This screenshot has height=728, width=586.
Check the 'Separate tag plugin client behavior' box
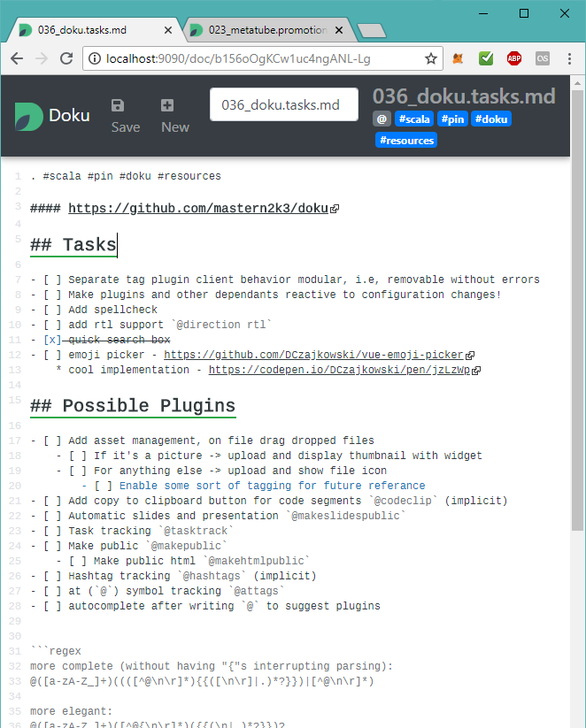(52, 280)
